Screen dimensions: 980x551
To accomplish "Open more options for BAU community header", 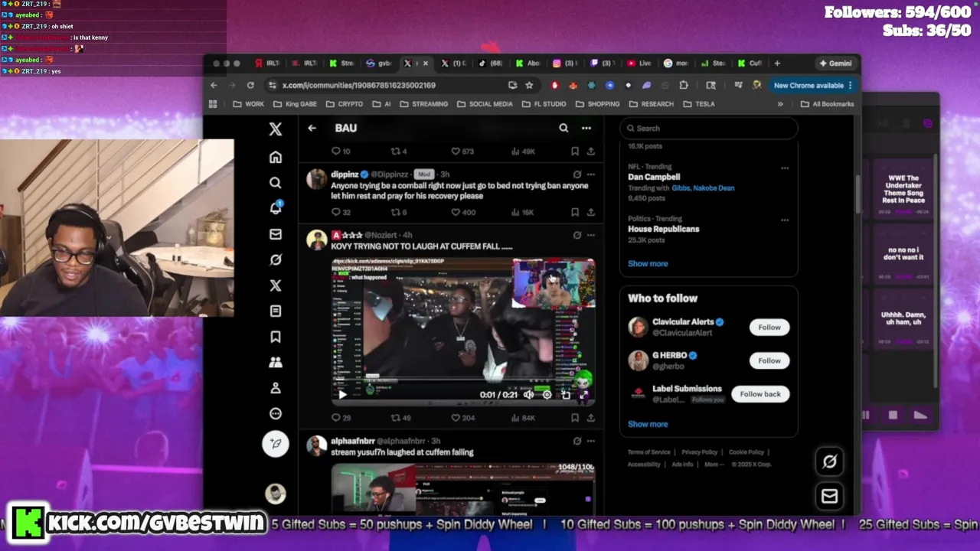I will tap(586, 128).
